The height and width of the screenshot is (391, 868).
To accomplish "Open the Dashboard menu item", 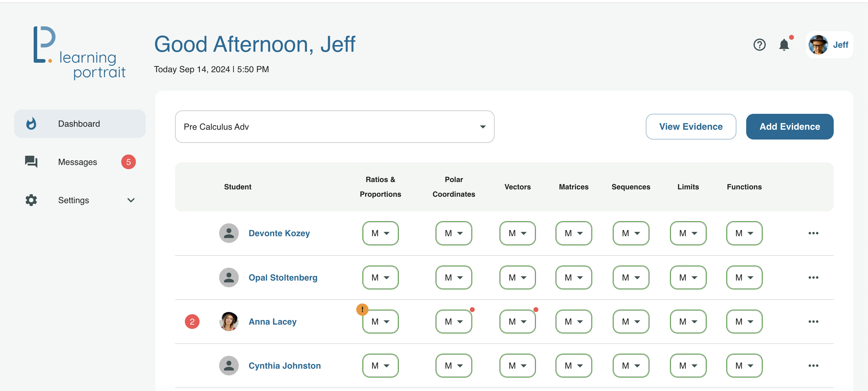I will coord(80,124).
